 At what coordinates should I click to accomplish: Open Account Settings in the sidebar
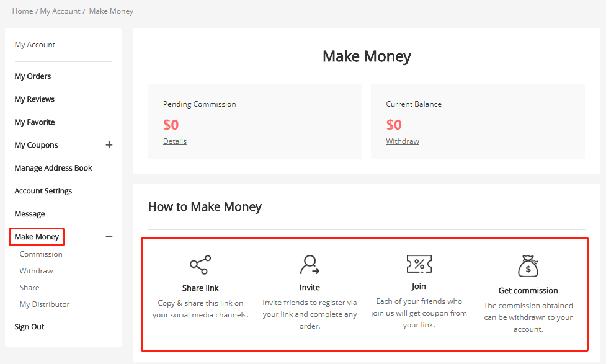(x=43, y=191)
